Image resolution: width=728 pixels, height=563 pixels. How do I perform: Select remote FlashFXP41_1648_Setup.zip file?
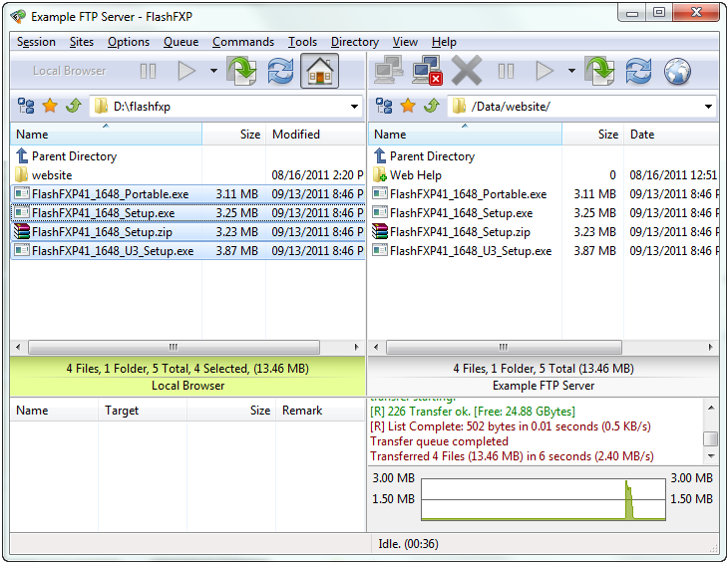click(545, 232)
